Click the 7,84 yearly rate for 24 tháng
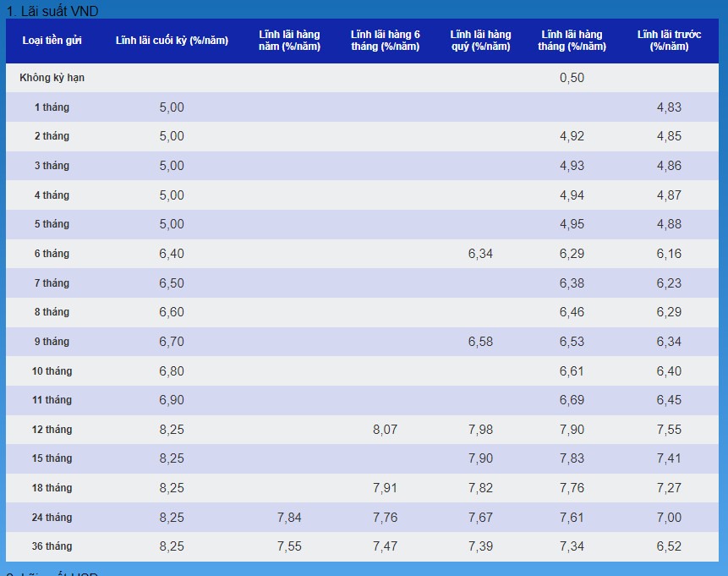 click(x=289, y=518)
